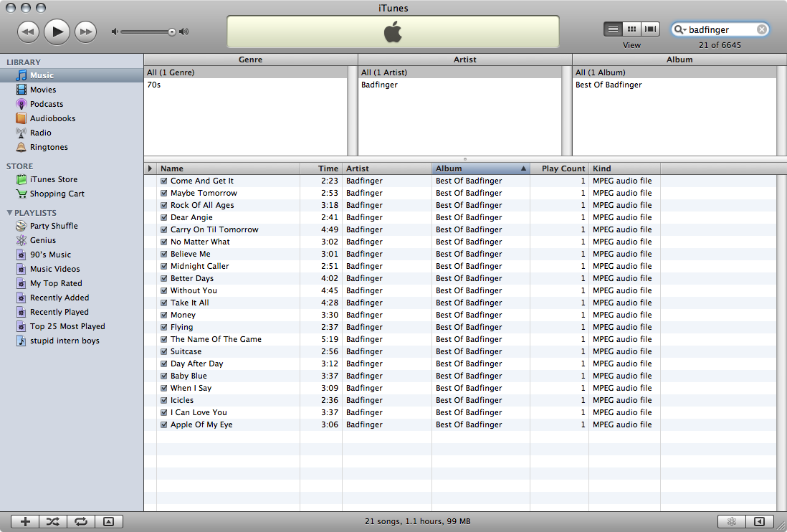Show artwork viewer button at bottom left
Image resolution: width=787 pixels, height=532 pixels.
[108, 521]
